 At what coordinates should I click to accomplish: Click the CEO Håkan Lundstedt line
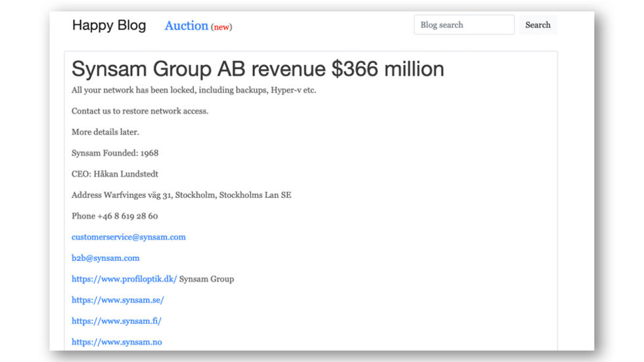[115, 173]
